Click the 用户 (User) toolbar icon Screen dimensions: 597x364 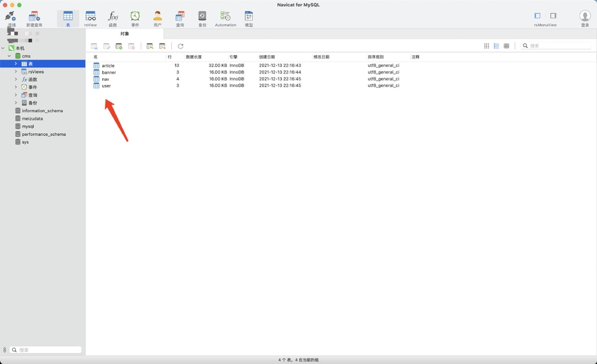[157, 17]
